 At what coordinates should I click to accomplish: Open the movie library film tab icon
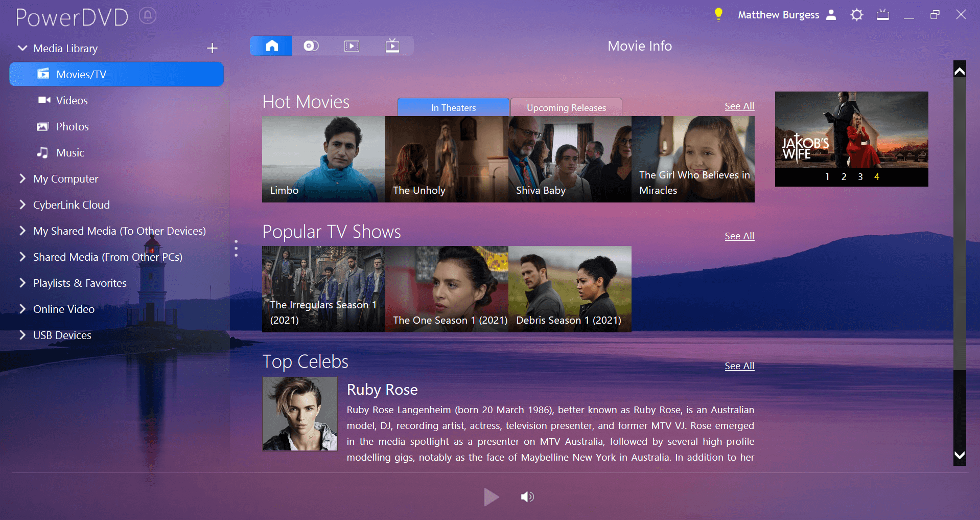[352, 46]
